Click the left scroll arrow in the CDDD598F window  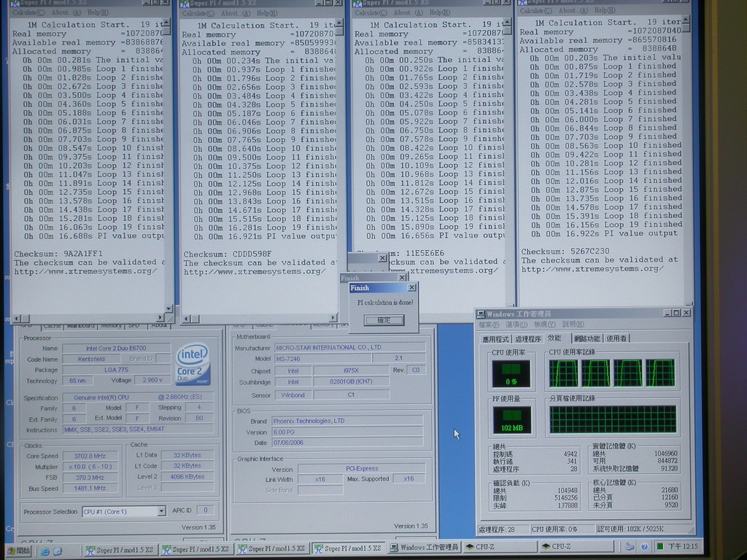186,319
